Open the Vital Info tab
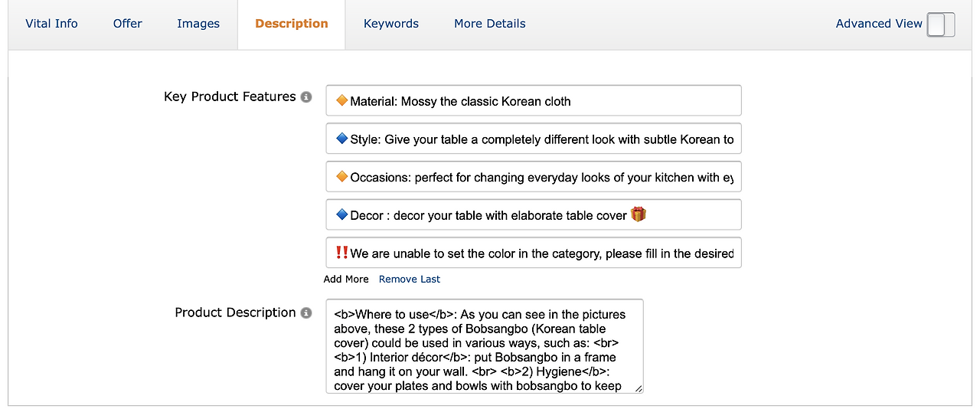 (x=51, y=24)
